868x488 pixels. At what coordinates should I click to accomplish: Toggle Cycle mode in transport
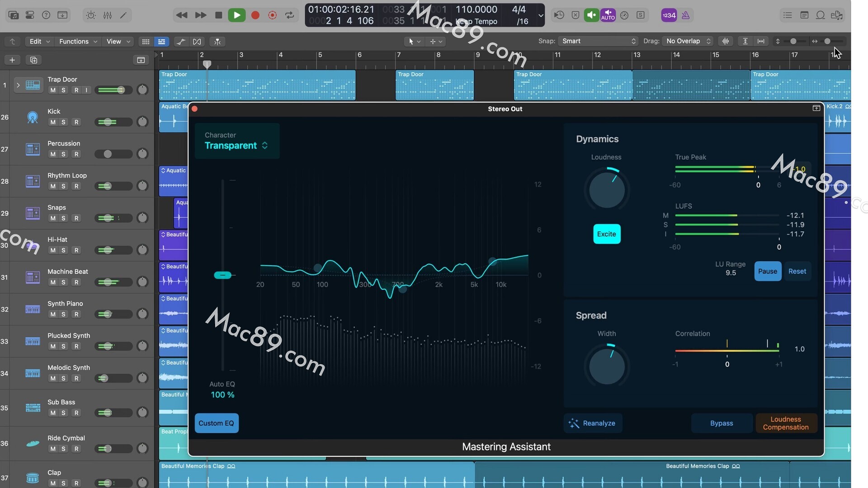click(x=290, y=15)
